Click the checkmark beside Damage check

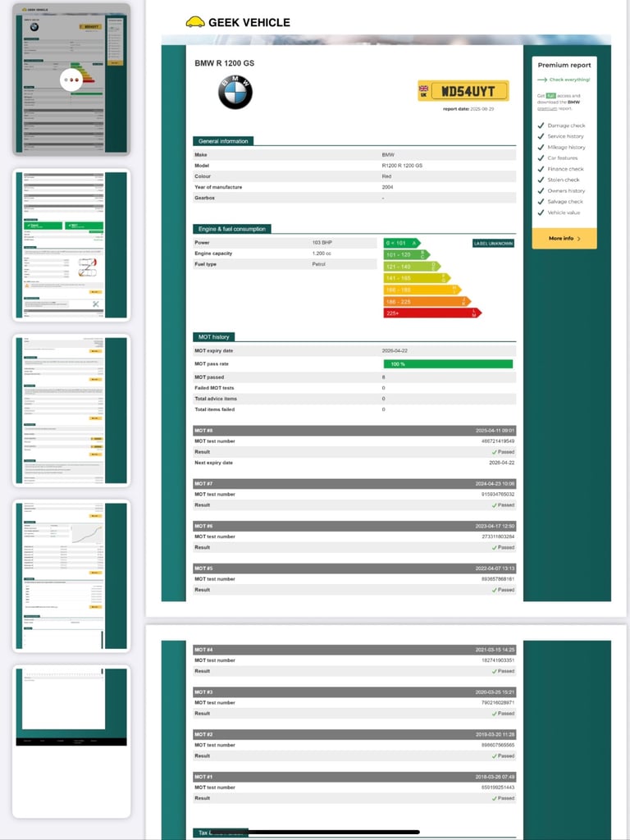541,126
